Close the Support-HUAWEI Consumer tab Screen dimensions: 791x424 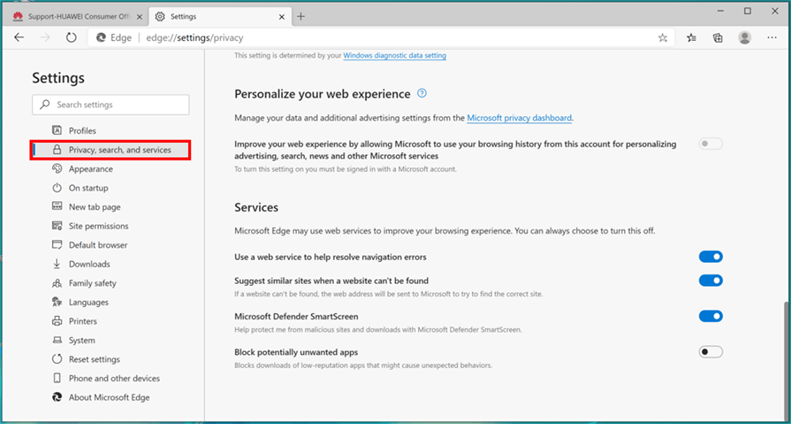[x=140, y=17]
